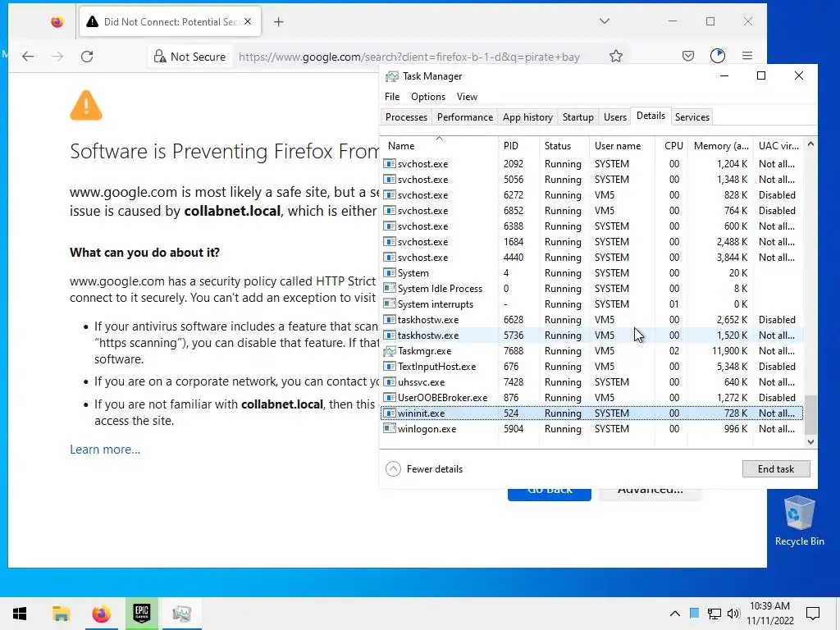The width and height of the screenshot is (840, 630).
Task: Switch to the Processes tab
Action: [x=406, y=116]
